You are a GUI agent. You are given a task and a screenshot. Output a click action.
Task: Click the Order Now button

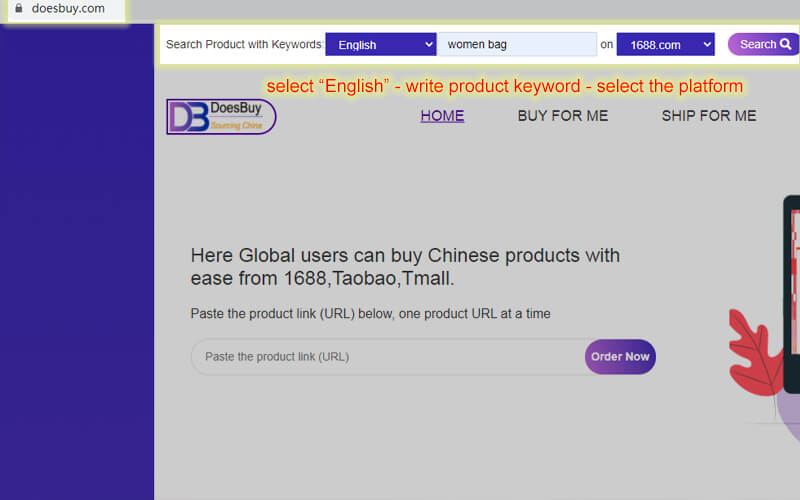click(x=620, y=357)
